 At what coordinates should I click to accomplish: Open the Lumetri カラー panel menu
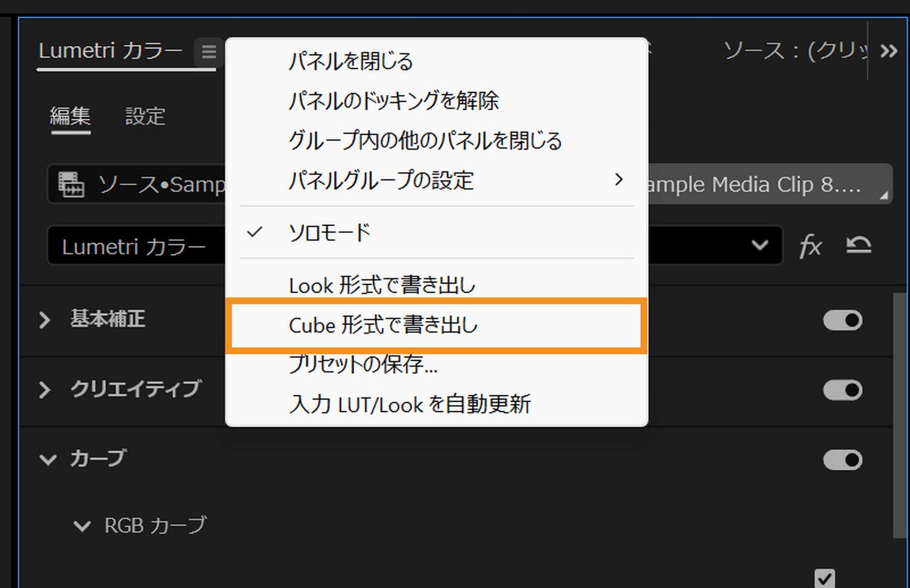(208, 52)
